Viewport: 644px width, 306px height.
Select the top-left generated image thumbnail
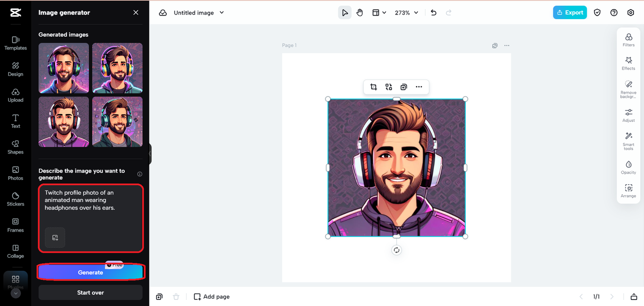pyautogui.click(x=64, y=68)
